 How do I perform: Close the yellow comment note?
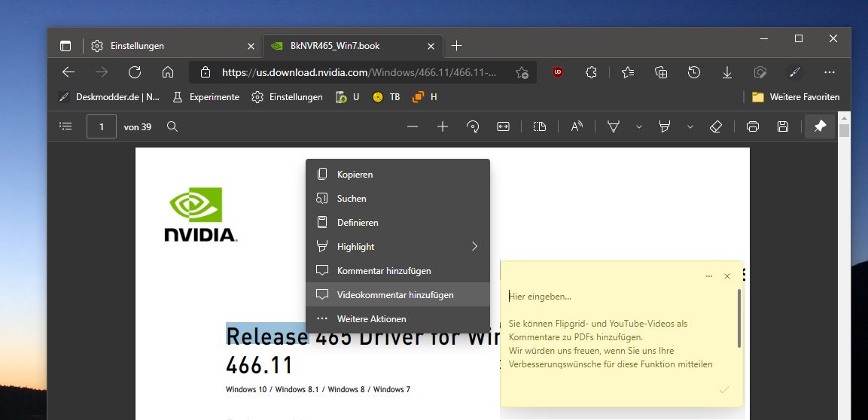727,276
